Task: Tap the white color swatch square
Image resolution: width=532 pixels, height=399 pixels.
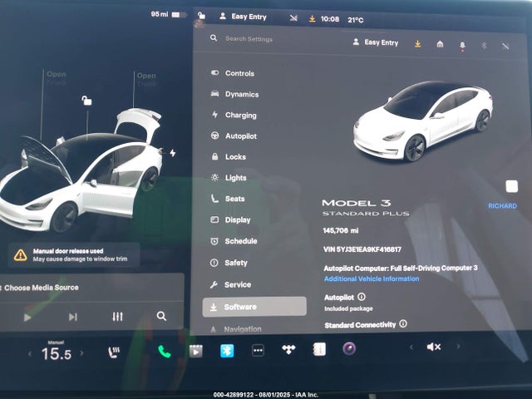Action: tap(512, 186)
